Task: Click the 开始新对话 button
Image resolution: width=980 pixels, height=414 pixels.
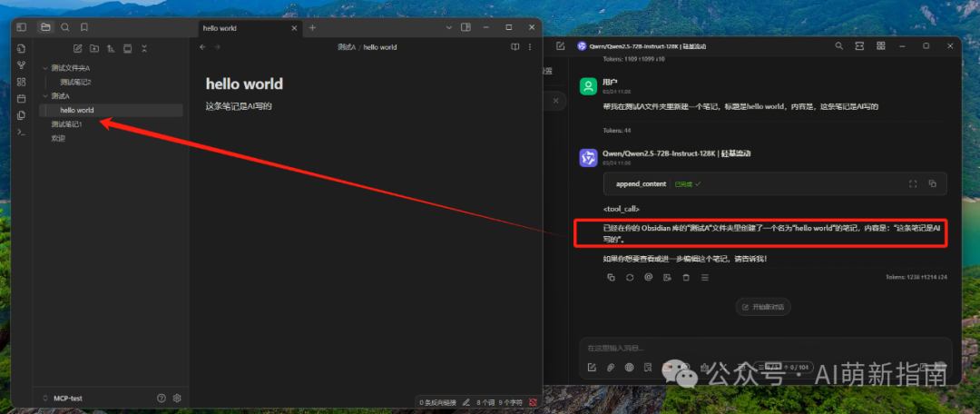Action: pos(763,307)
